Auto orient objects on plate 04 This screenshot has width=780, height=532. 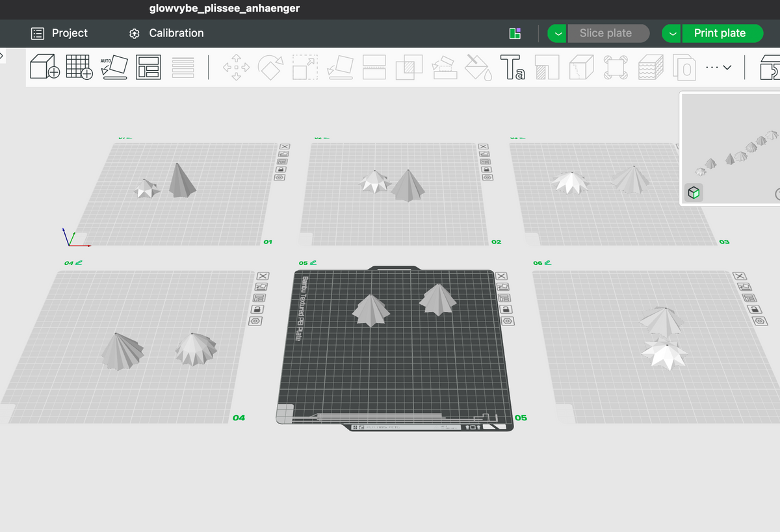(x=260, y=286)
